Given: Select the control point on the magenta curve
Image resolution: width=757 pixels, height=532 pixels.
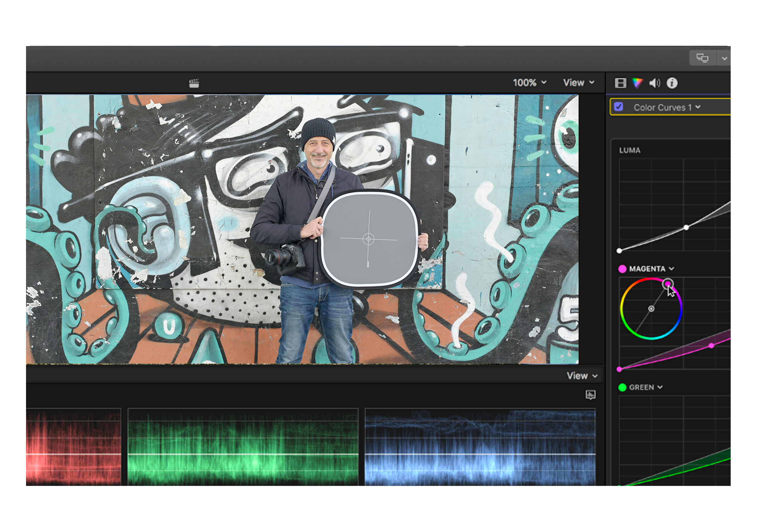Looking at the screenshot, I should [711, 346].
